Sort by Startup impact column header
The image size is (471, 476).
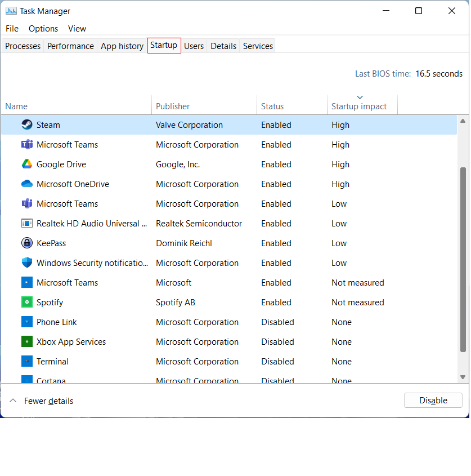pyautogui.click(x=359, y=106)
